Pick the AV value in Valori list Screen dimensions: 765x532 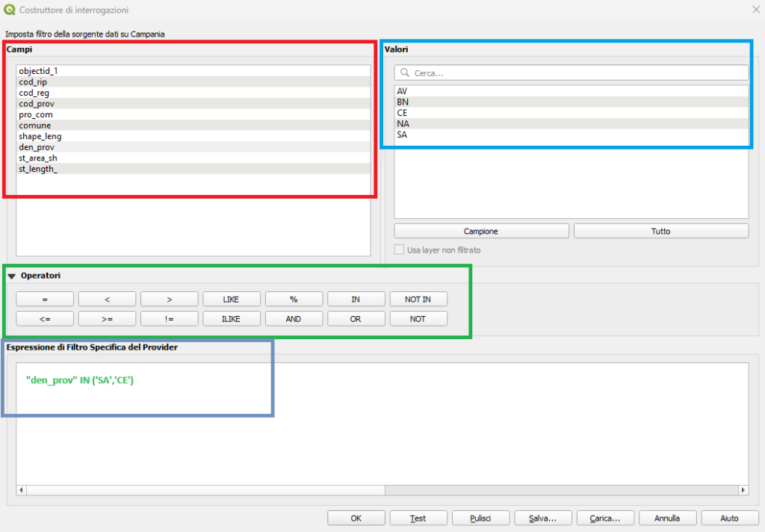pyautogui.click(x=572, y=91)
